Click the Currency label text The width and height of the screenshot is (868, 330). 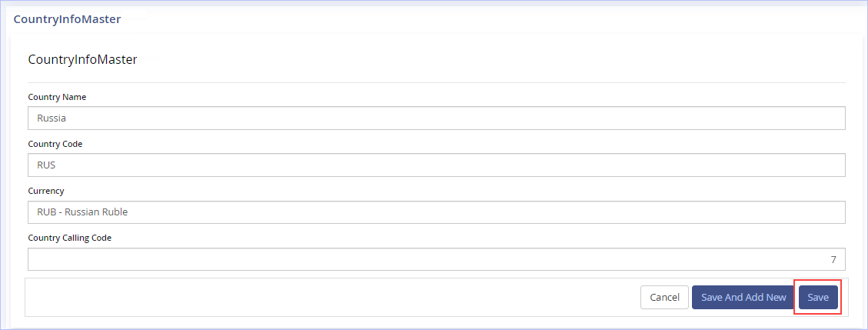point(46,191)
